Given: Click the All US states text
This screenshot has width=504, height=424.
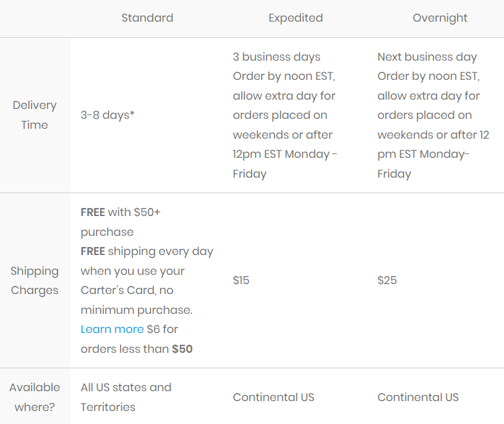Looking at the screenshot, I should (126, 387).
